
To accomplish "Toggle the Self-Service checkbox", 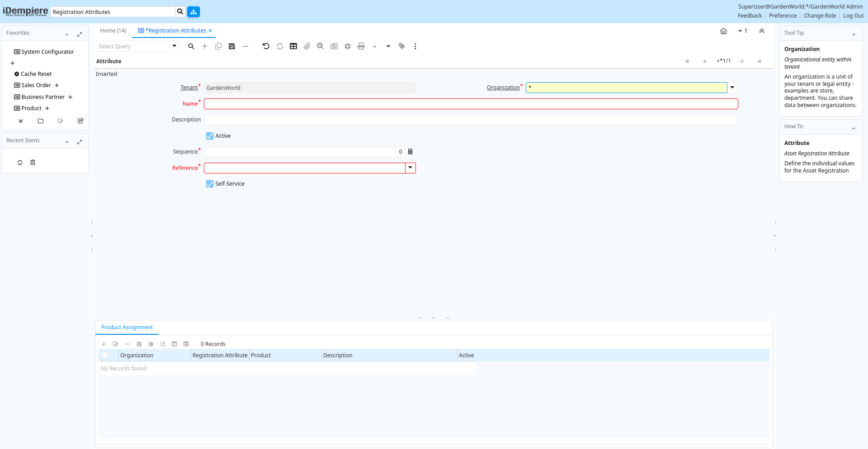I will 210,184.
